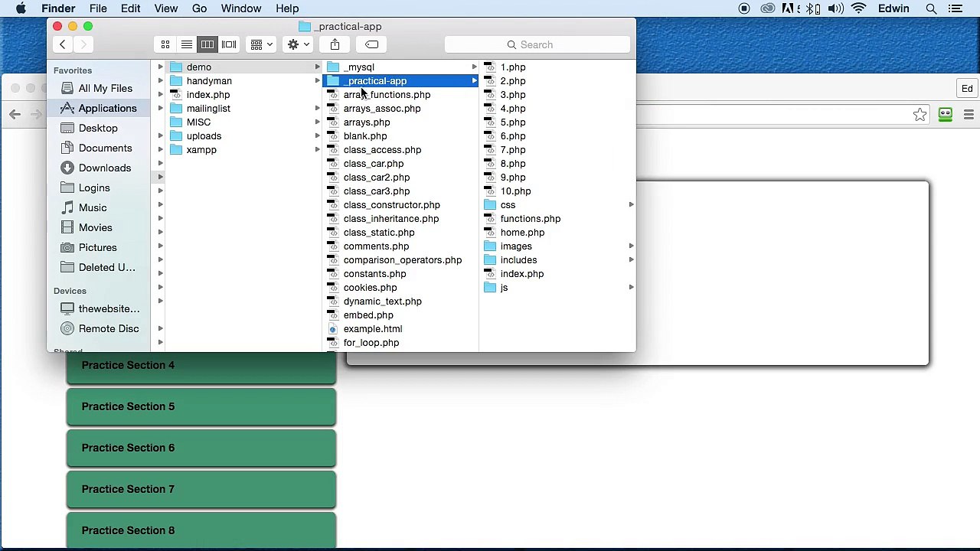Click the browser window's back arrow

pyautogui.click(x=15, y=115)
